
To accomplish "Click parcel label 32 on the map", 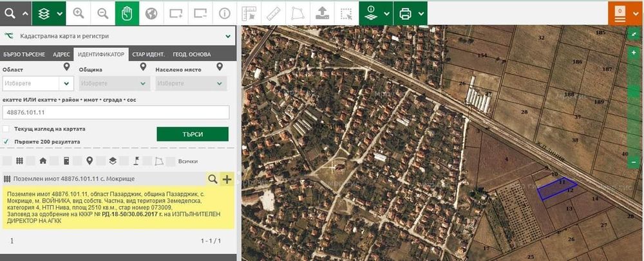I will 540,38.
